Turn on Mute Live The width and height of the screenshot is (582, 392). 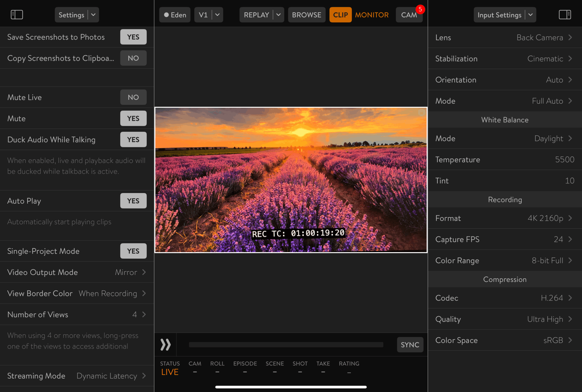[133, 97]
